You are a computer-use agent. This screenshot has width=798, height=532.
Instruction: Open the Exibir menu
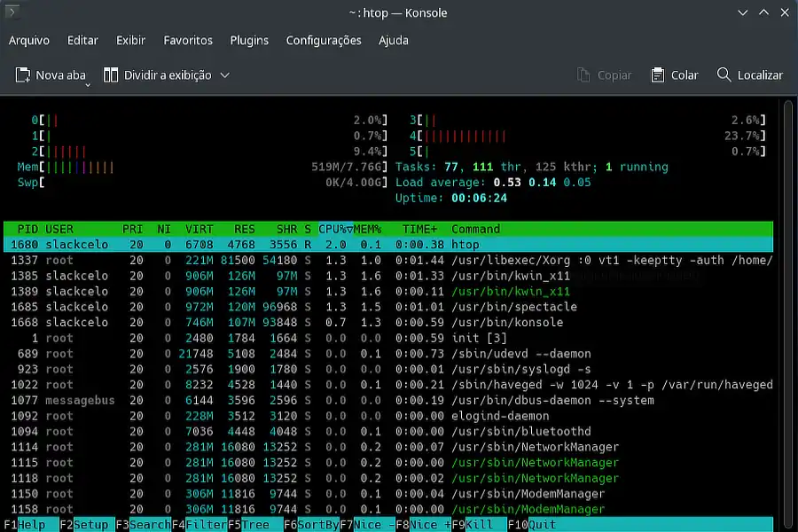(x=130, y=40)
